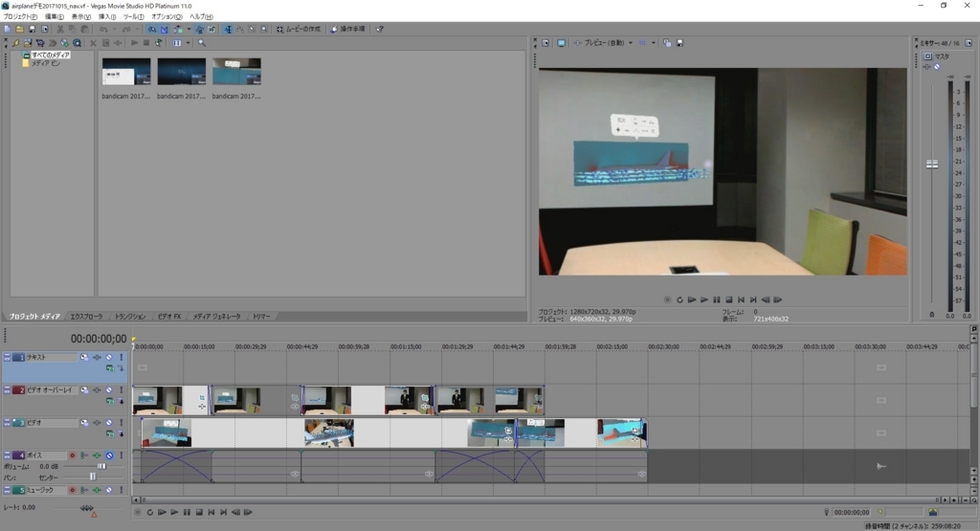Create a new project via toolbar icon

[x=8, y=29]
